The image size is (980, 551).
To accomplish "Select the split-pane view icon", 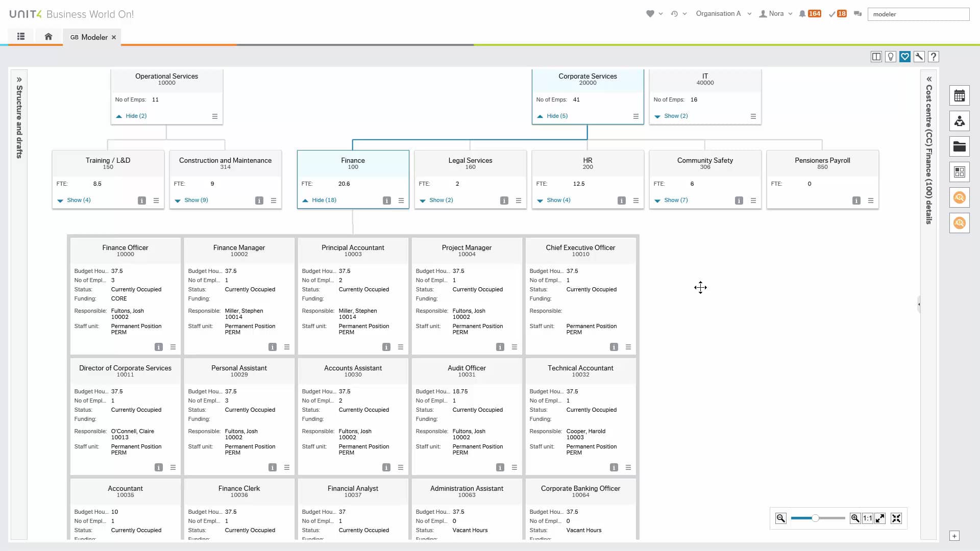I will point(876,57).
